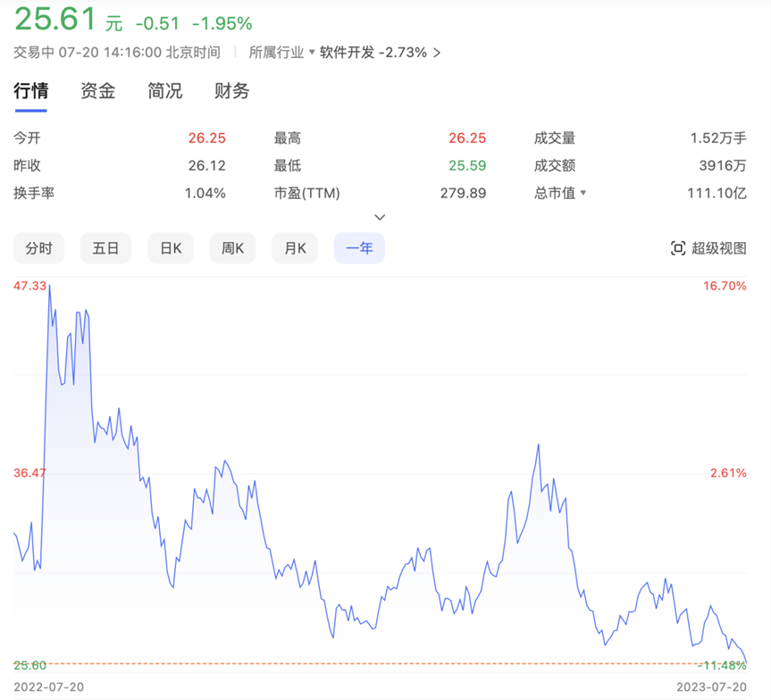Choose the 周K weekly candlestick view
Image resolution: width=771 pixels, height=700 pixels.
click(x=232, y=248)
